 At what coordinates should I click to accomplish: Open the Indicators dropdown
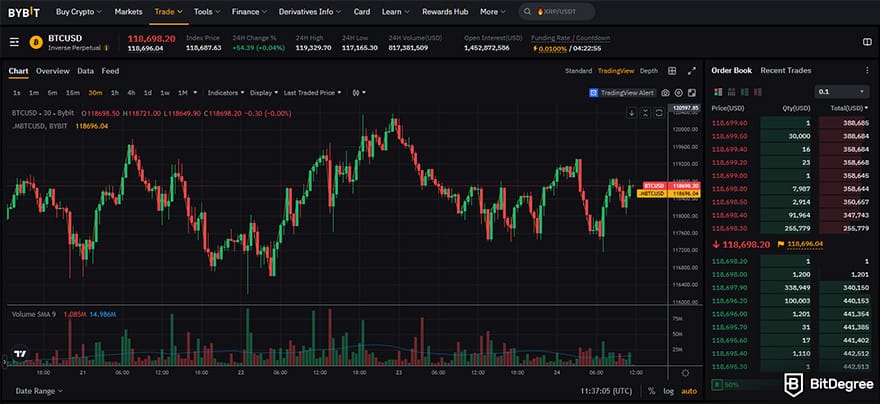click(x=226, y=93)
